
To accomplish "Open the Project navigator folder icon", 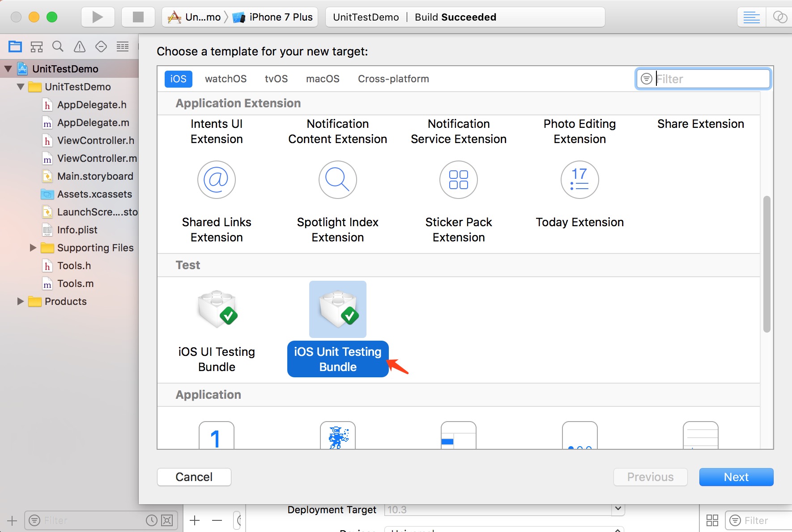I will click(15, 46).
